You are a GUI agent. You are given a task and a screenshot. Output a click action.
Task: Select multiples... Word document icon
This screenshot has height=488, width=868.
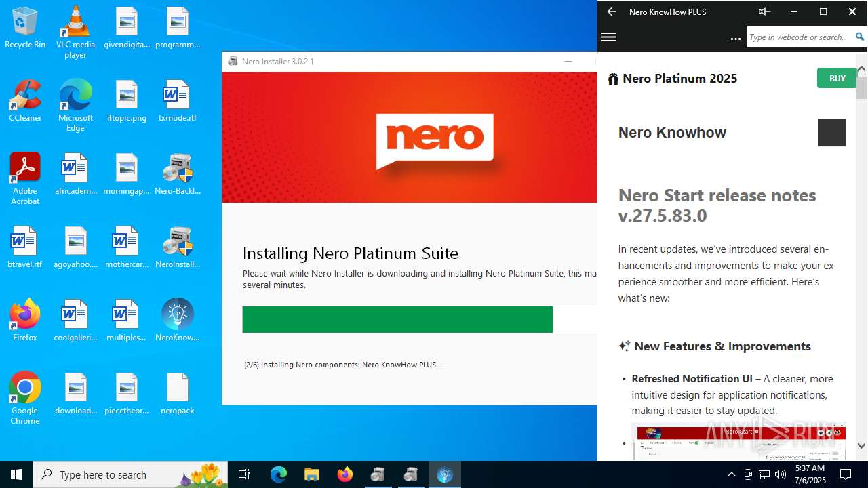click(127, 321)
